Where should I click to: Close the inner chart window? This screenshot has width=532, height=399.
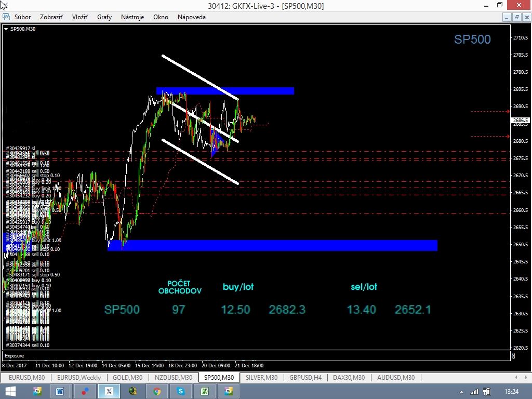(527, 17)
